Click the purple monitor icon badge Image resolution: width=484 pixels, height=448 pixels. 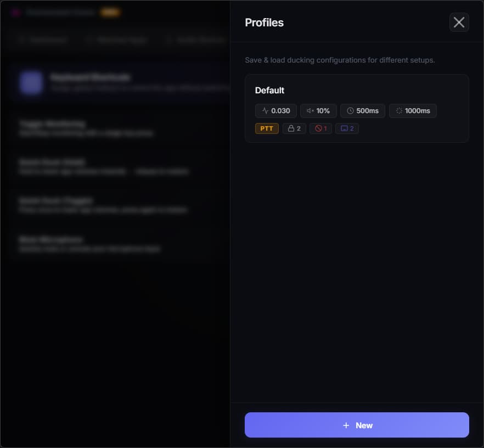[344, 128]
